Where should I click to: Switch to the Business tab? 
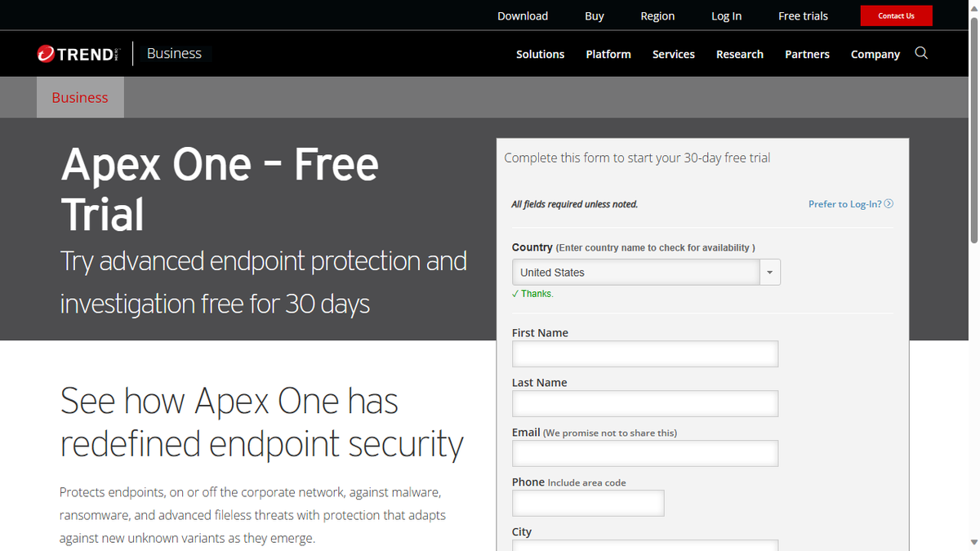(80, 96)
